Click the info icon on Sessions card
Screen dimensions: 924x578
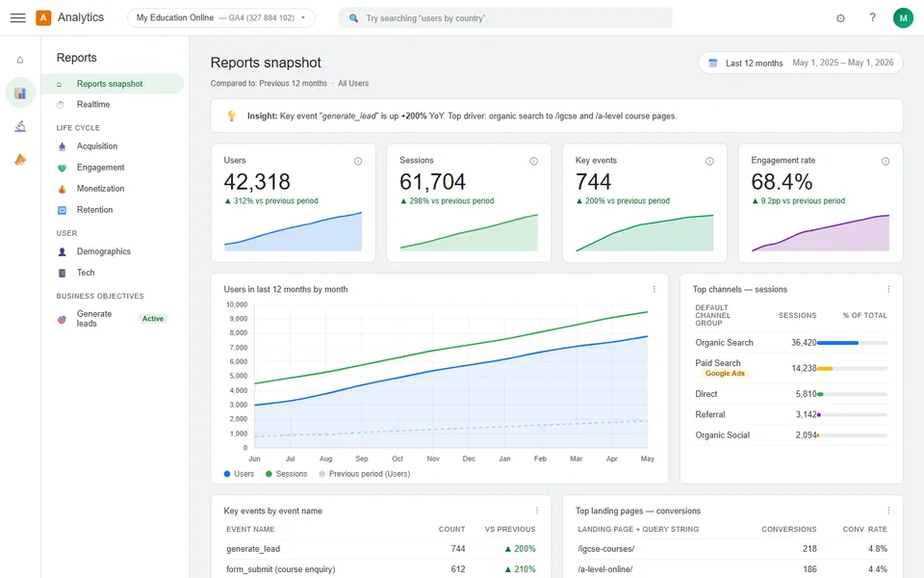533,161
